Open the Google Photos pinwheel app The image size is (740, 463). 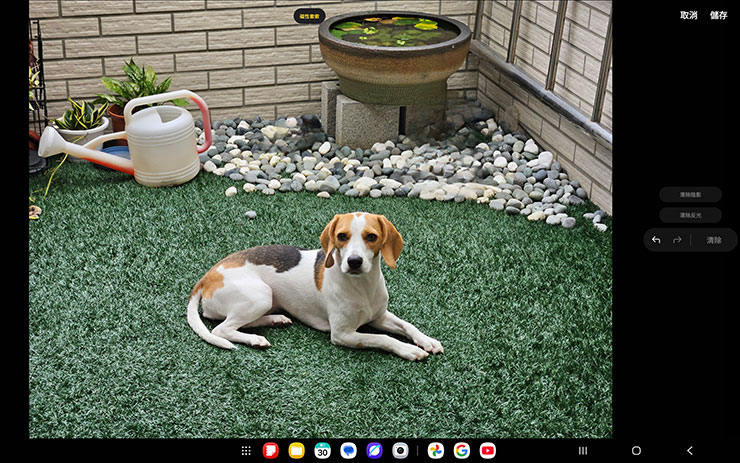click(436, 451)
